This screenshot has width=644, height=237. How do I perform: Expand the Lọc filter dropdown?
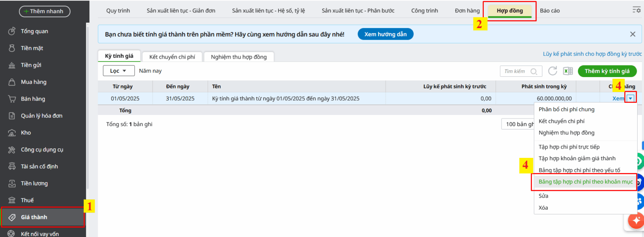(x=118, y=71)
